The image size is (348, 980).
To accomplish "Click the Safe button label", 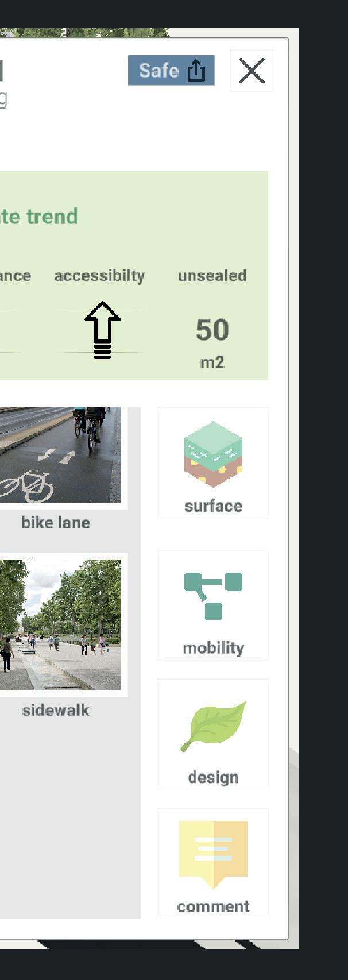I will click(x=159, y=71).
